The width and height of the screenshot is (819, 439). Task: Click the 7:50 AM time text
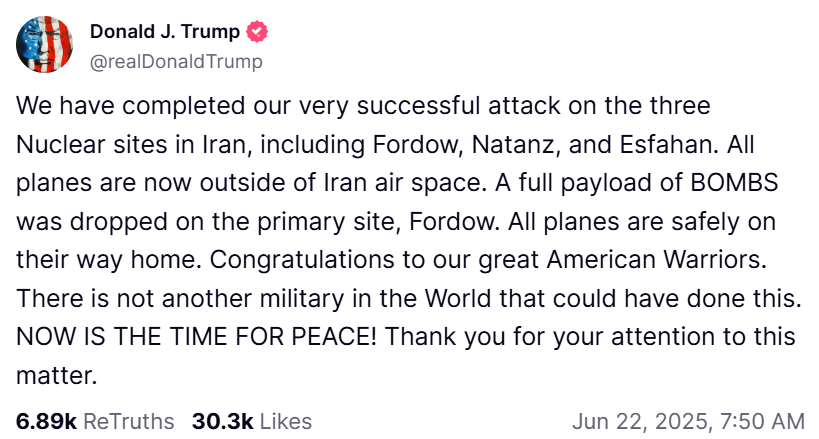click(x=762, y=422)
